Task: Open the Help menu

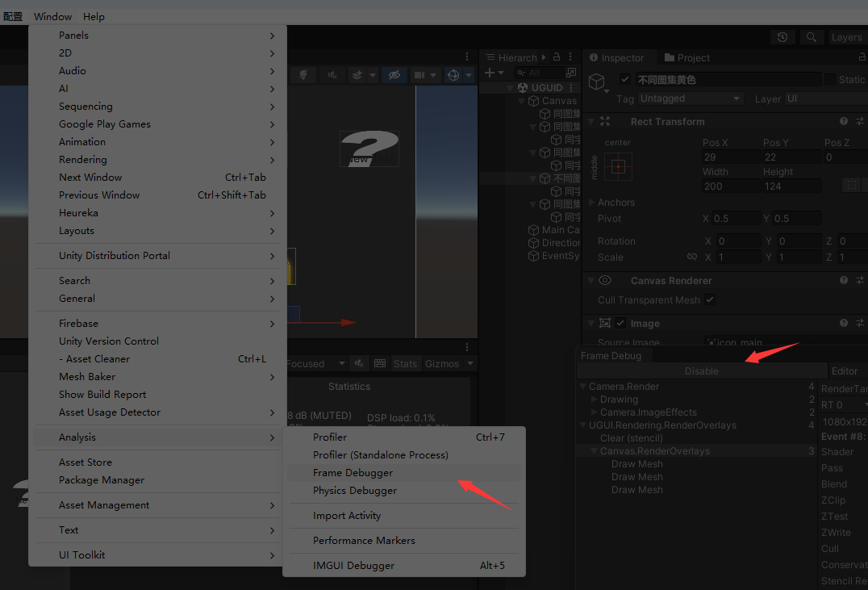Action: [94, 17]
